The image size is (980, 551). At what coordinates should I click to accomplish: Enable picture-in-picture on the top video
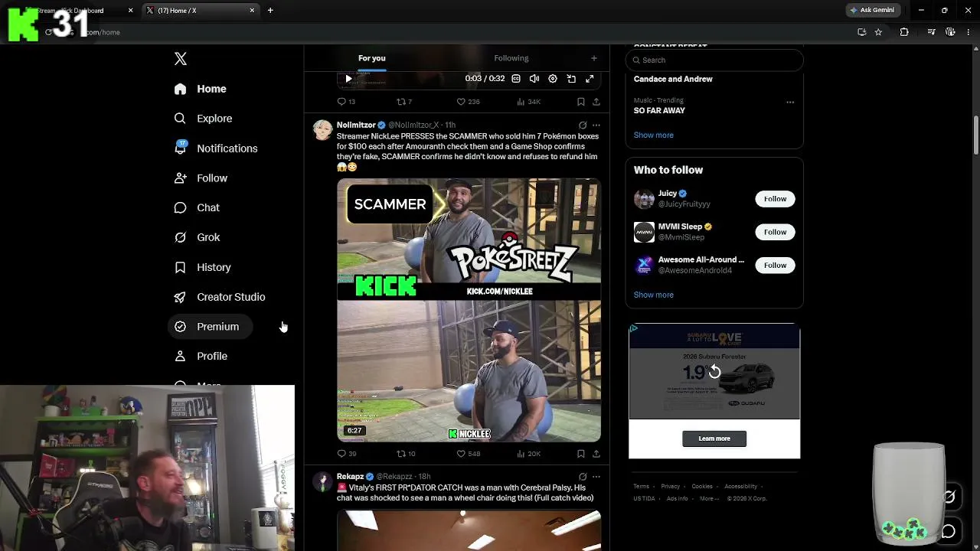click(x=571, y=79)
